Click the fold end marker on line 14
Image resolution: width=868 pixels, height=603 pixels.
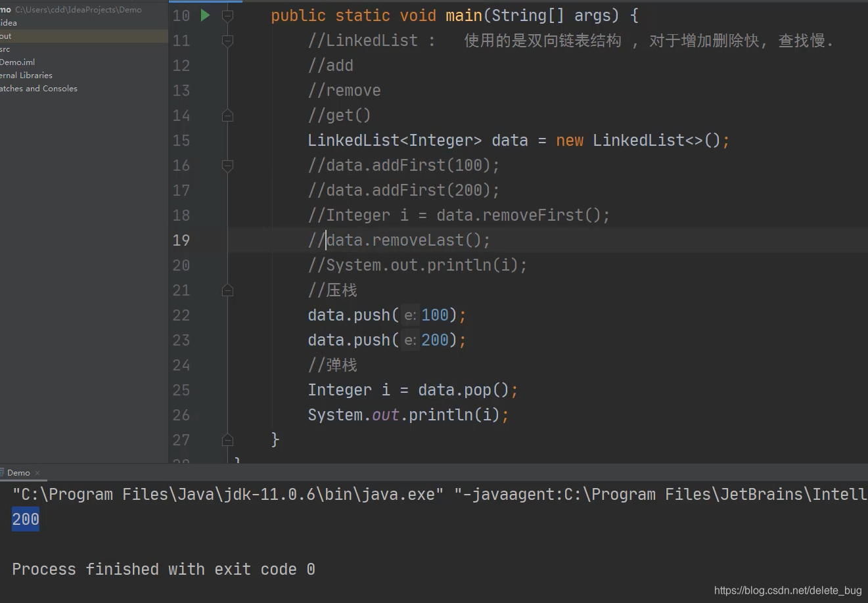pos(227,116)
